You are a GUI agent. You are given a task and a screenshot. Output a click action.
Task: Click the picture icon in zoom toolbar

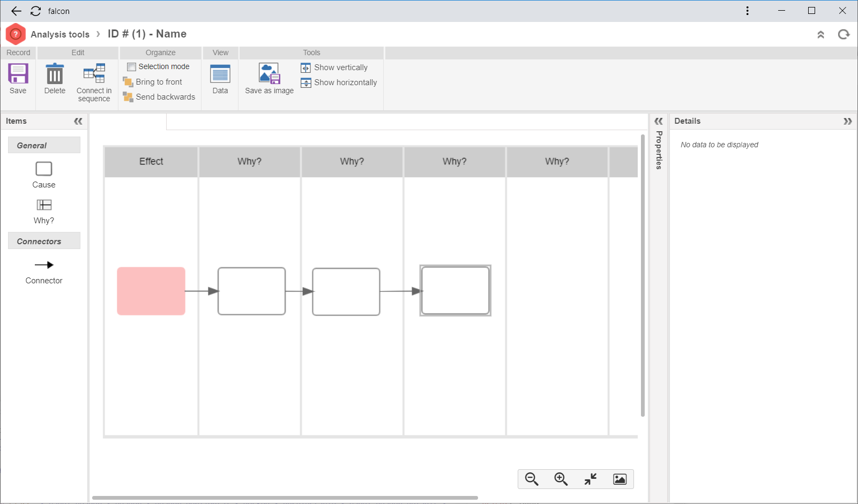620,479
